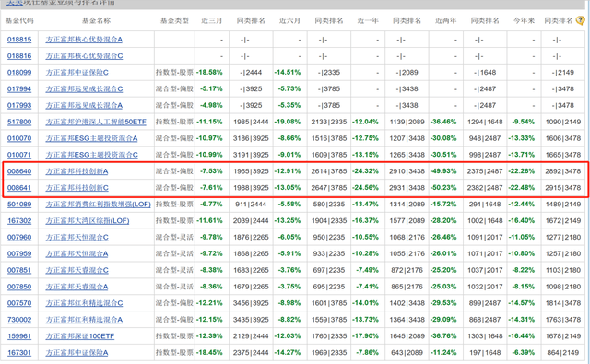Open fund code link 018099
The image size is (590, 364).
pos(19,73)
